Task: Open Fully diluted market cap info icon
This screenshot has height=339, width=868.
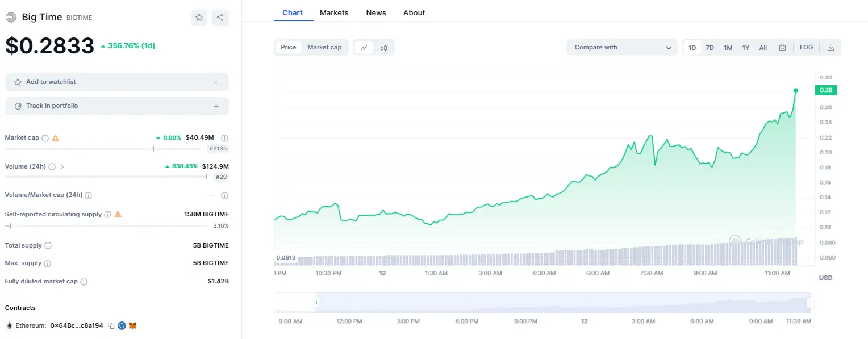Action: pyautogui.click(x=84, y=282)
